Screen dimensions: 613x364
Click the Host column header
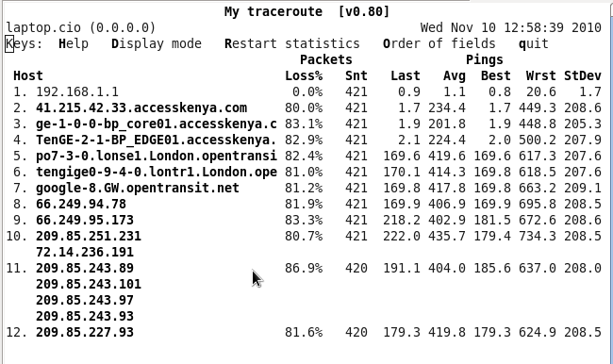28,75
